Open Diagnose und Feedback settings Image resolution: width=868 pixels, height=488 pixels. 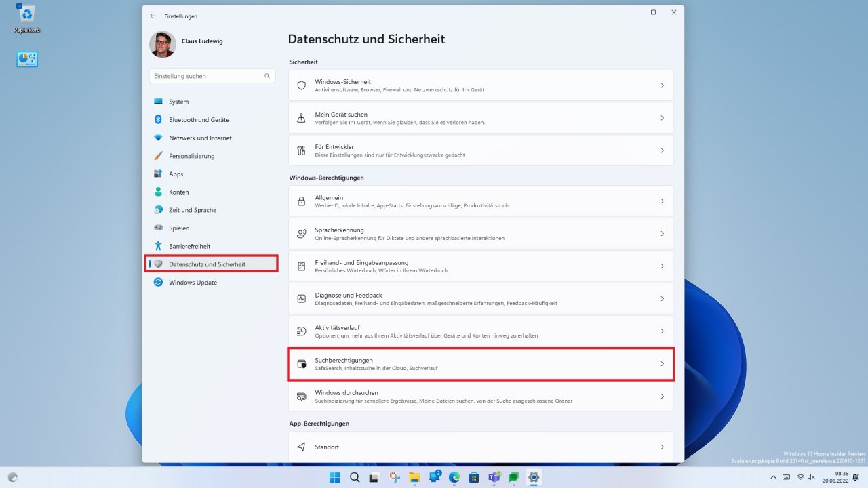click(x=481, y=299)
